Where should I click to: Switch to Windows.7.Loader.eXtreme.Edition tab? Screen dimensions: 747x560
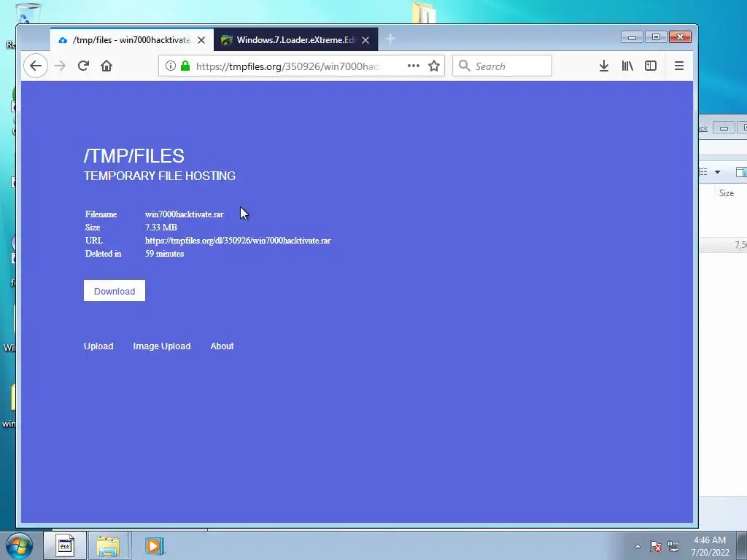click(296, 40)
